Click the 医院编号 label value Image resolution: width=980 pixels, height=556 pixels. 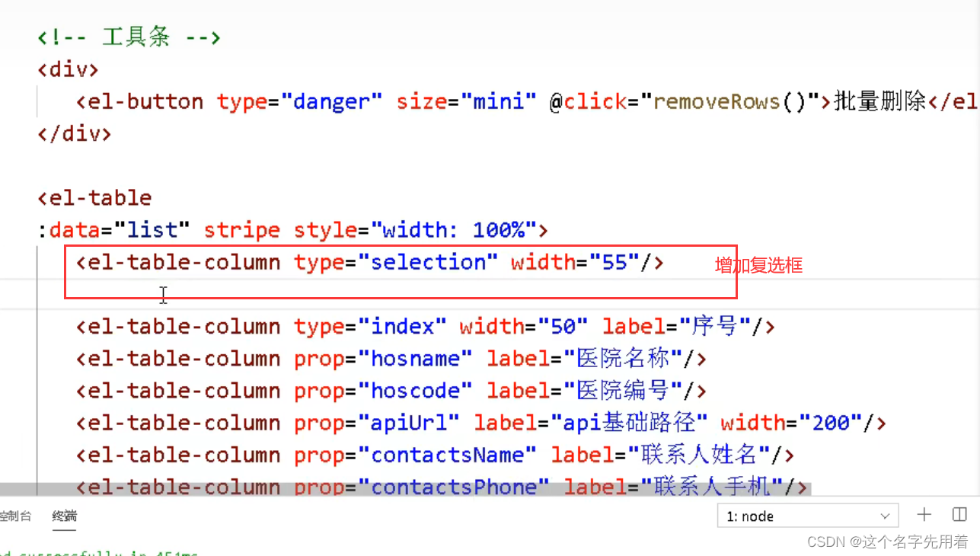pos(622,390)
